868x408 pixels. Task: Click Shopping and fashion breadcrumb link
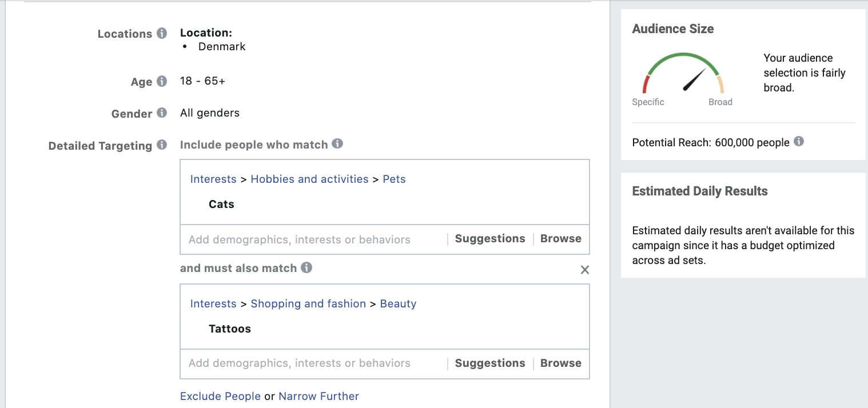click(x=308, y=304)
